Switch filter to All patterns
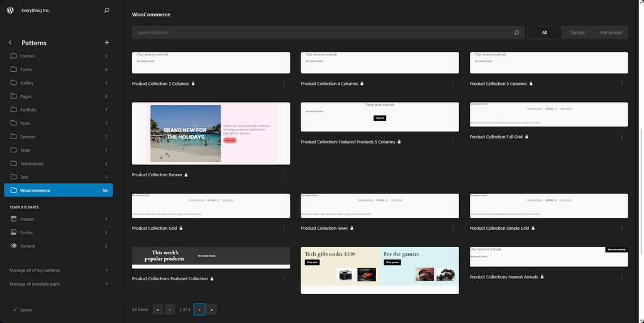Image resolution: width=644 pixels, height=323 pixels. coord(544,33)
